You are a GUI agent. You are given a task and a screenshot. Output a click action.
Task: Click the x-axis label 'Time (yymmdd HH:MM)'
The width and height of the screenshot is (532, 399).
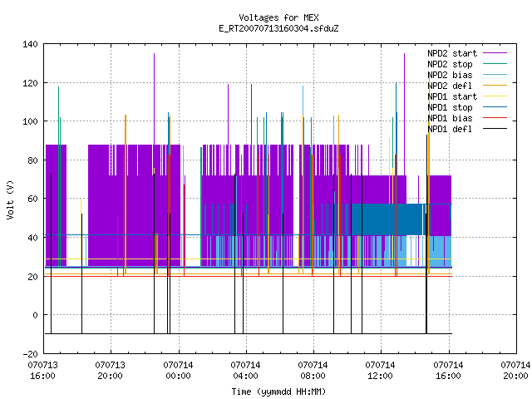pos(278,392)
